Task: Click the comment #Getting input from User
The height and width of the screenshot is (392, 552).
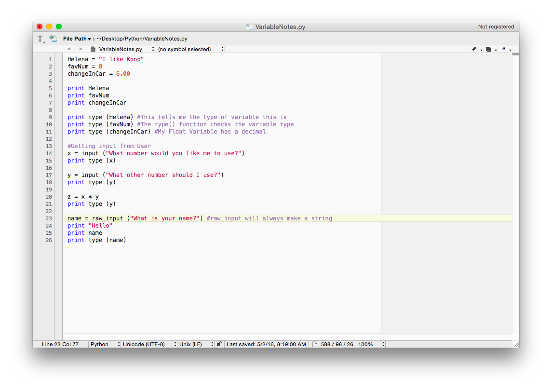Action: click(x=109, y=146)
